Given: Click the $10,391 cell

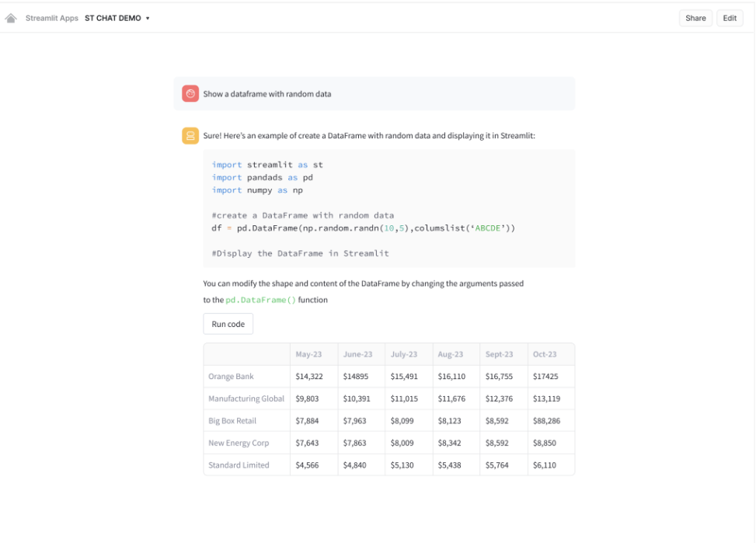Looking at the screenshot, I should pyautogui.click(x=361, y=399).
